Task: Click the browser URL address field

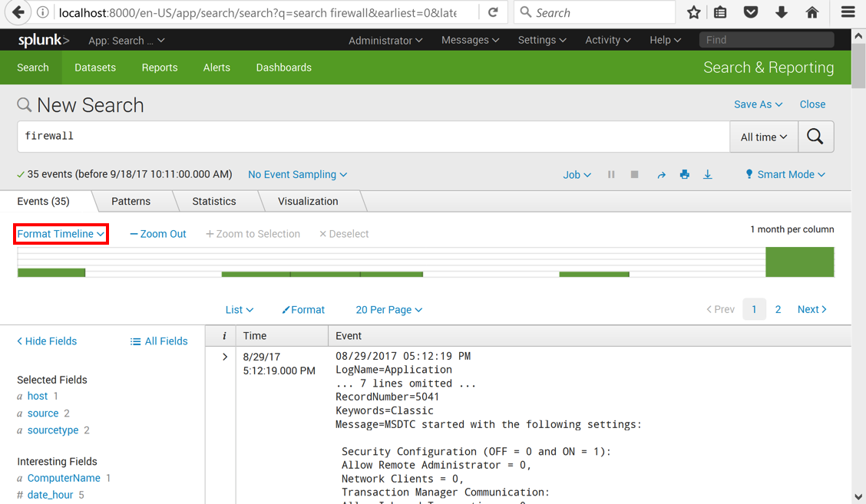Action: (x=257, y=12)
